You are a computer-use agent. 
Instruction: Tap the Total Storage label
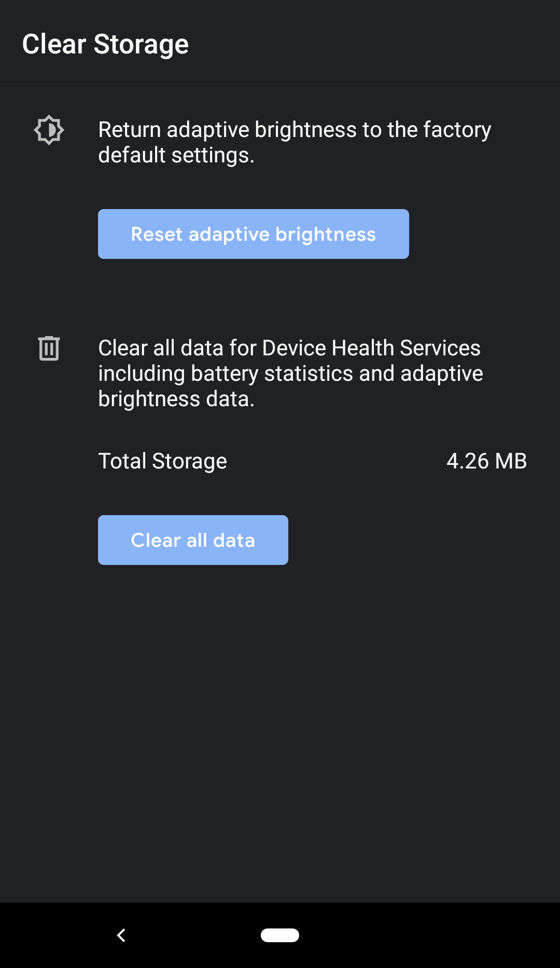click(163, 461)
